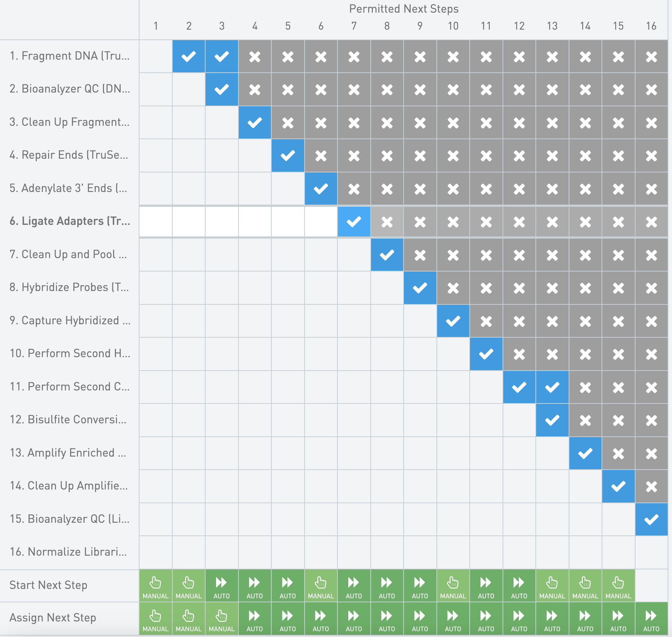Toggle Assign Next Step auto icon for column 9
This screenshot has width=672, height=637.
pyautogui.click(x=420, y=619)
